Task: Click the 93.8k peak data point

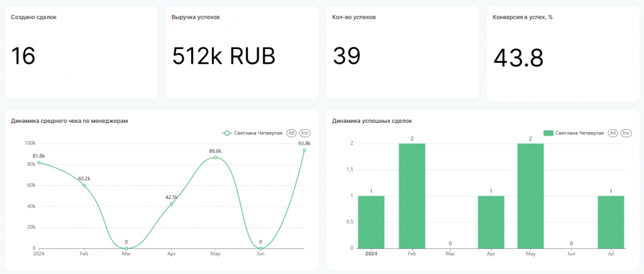Action: [304, 150]
